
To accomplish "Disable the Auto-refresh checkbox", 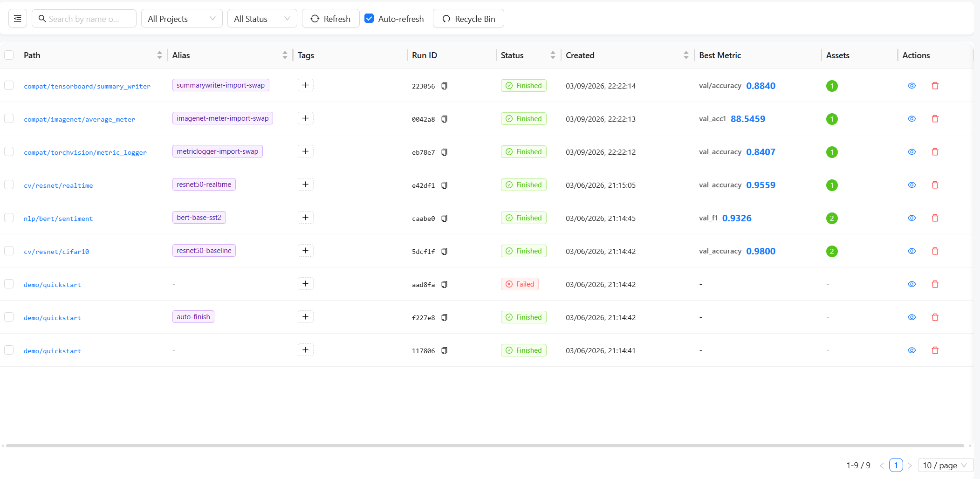I will click(369, 19).
